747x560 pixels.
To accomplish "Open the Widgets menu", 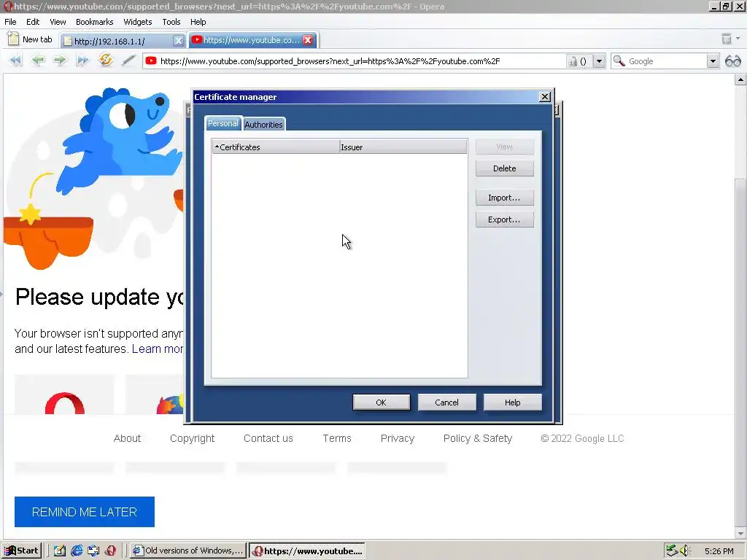I will click(x=138, y=22).
